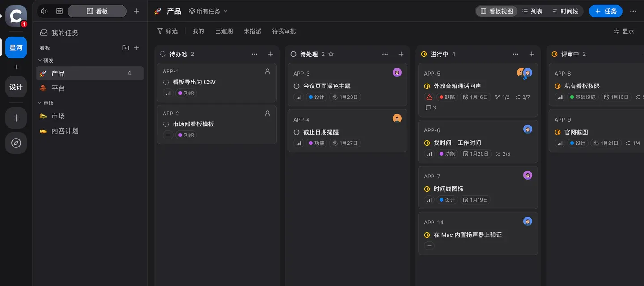
Task: Create a new task with the 任务 button
Action: coord(606,11)
